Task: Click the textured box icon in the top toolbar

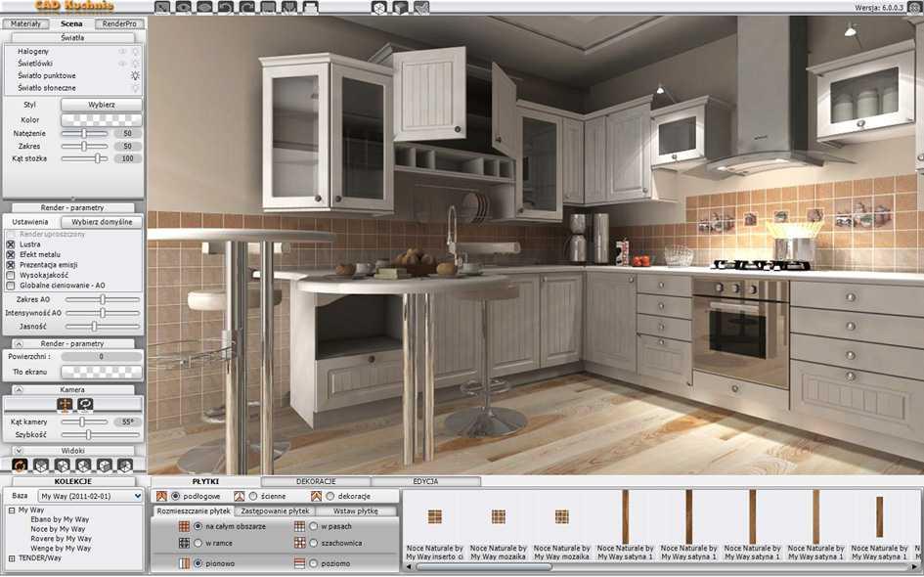Action: coord(401,8)
